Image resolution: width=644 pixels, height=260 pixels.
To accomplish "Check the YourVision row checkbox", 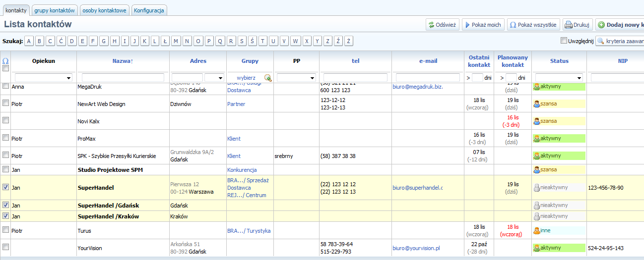I will click(6, 247).
